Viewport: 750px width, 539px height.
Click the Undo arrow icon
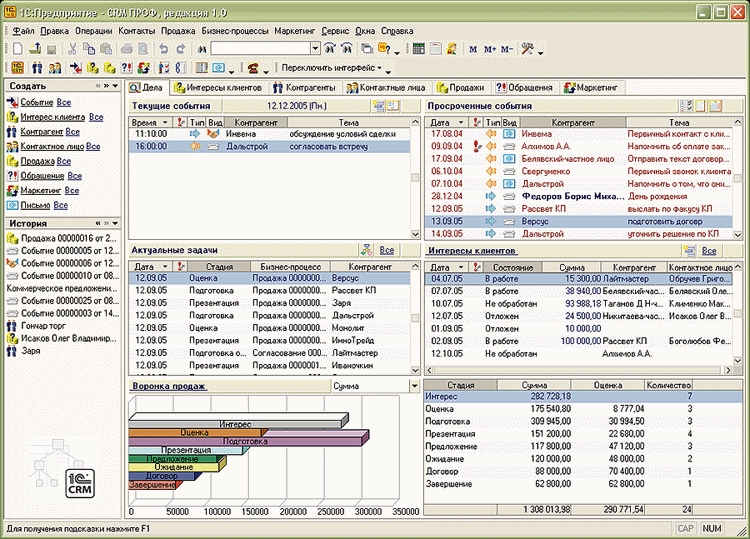pyautogui.click(x=164, y=49)
